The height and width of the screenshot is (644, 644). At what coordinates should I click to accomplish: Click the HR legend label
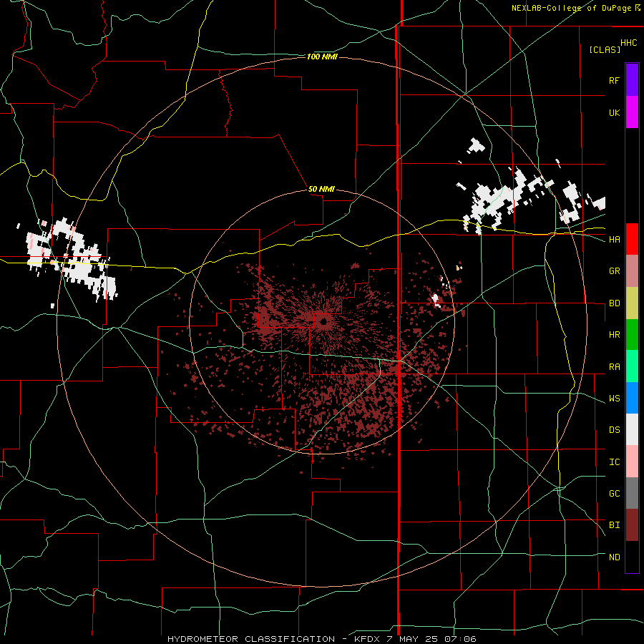(614, 335)
